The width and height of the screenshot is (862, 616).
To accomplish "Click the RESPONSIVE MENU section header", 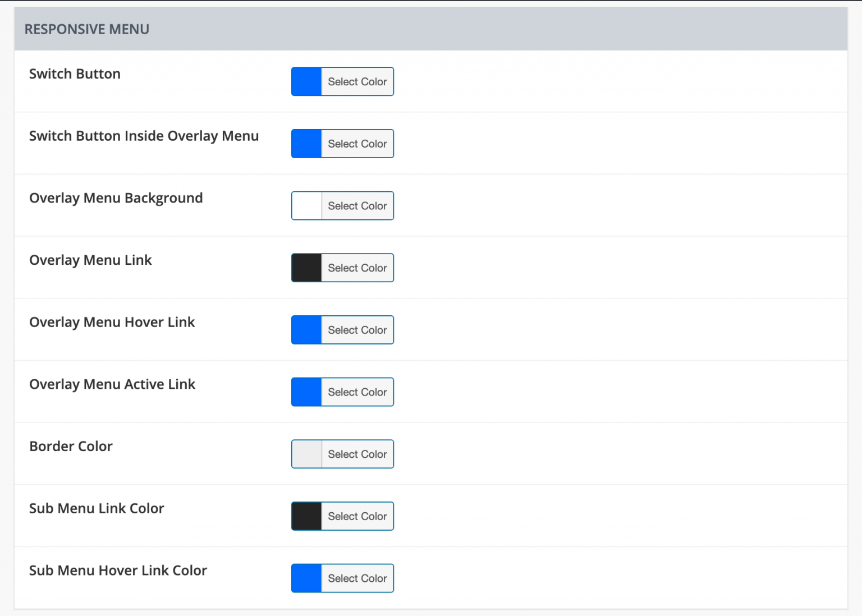I will pyautogui.click(x=86, y=29).
